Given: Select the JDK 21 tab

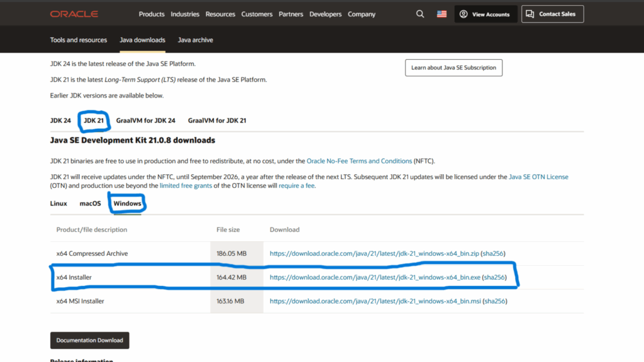Looking at the screenshot, I should 94,121.
